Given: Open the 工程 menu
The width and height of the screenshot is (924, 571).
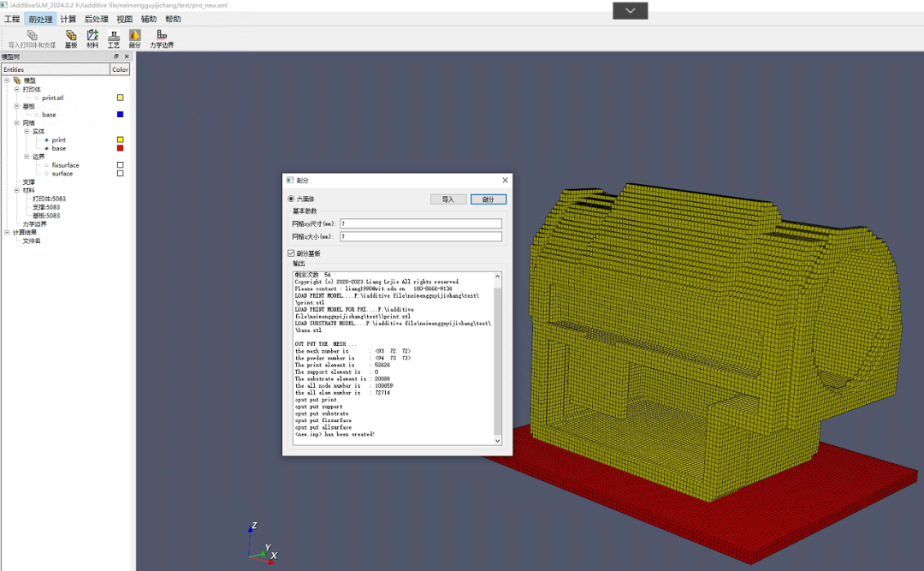Looking at the screenshot, I should pyautogui.click(x=12, y=19).
